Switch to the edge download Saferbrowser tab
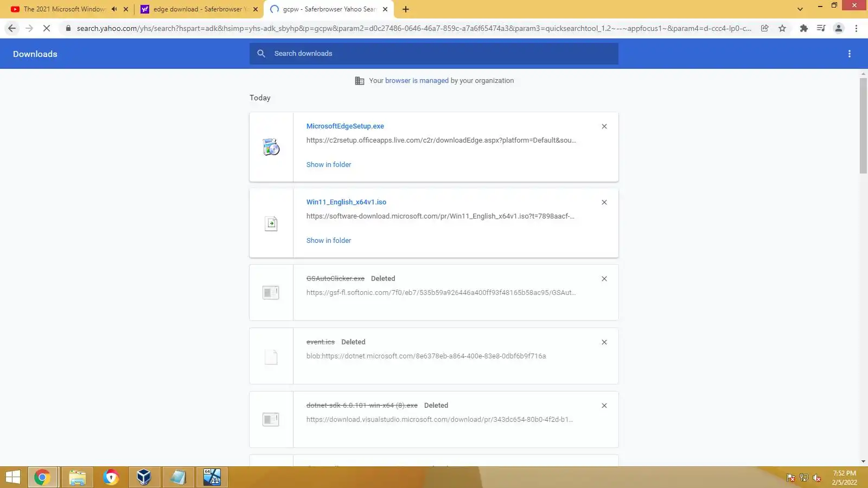Image resolution: width=868 pixels, height=488 pixels. [200, 9]
